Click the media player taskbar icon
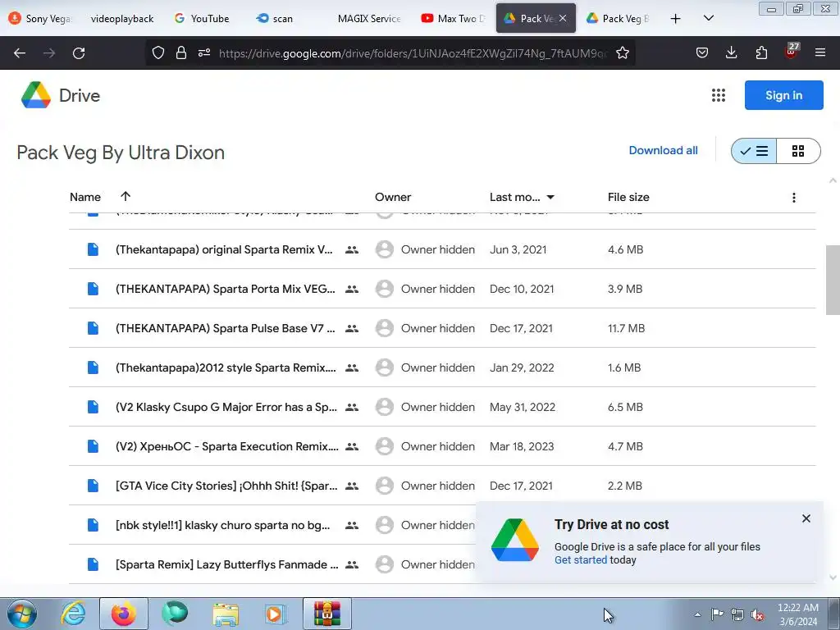The image size is (840, 630). point(276,614)
